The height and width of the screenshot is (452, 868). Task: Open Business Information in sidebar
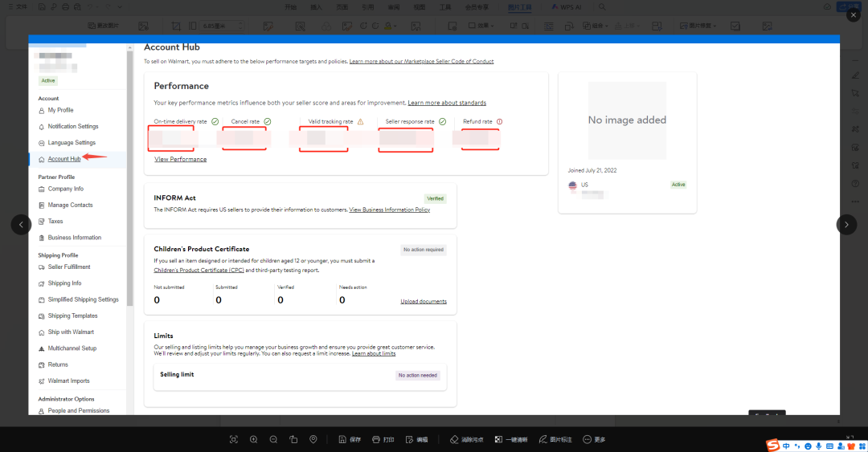tap(74, 238)
